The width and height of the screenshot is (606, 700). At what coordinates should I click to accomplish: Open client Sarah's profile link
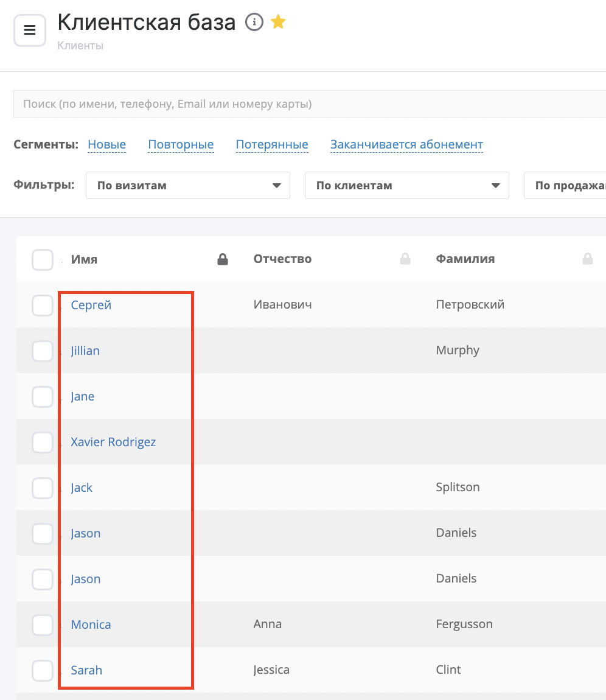[x=86, y=670]
